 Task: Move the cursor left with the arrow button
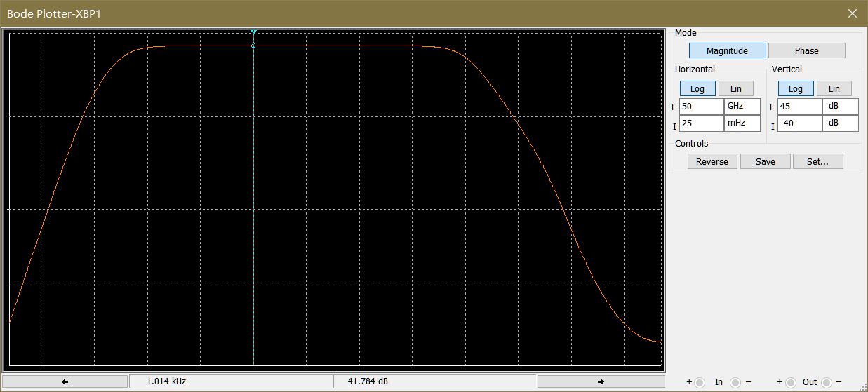[x=65, y=381]
